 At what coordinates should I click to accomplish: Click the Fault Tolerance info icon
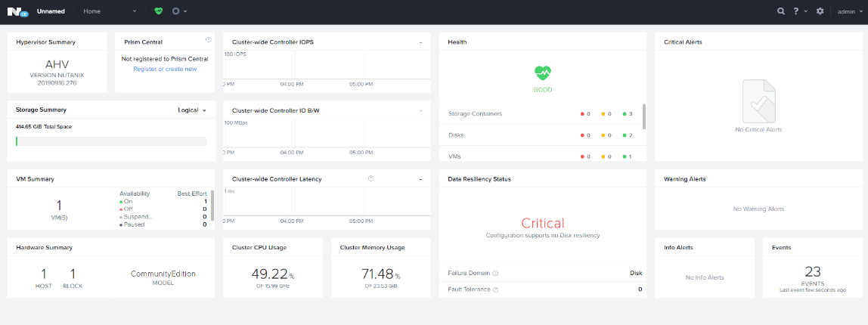point(496,289)
